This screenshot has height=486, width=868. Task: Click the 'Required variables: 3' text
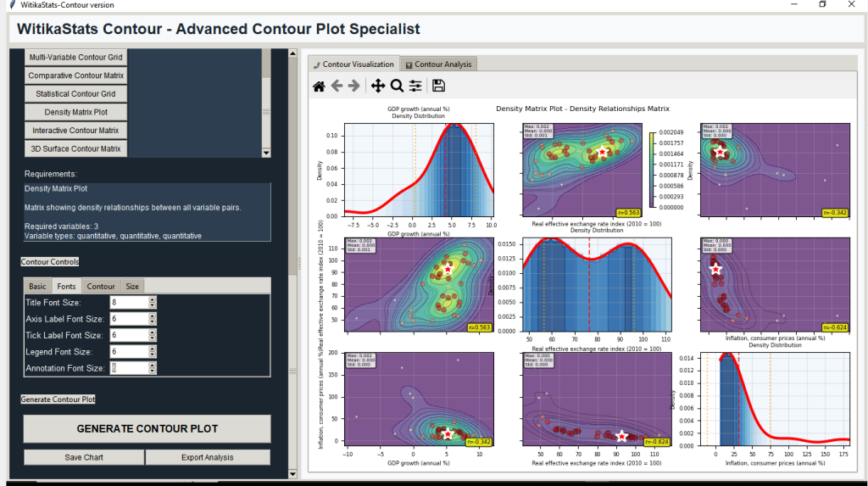[61, 226]
